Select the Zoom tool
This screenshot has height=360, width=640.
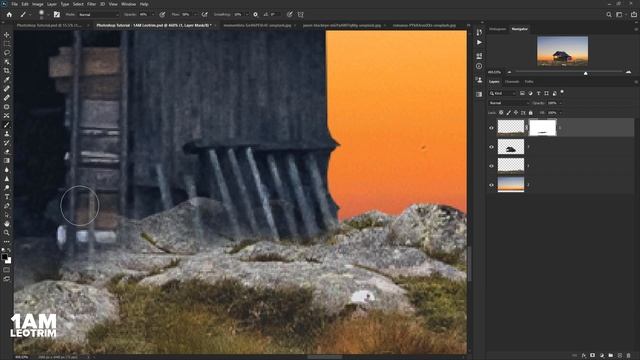7,233
